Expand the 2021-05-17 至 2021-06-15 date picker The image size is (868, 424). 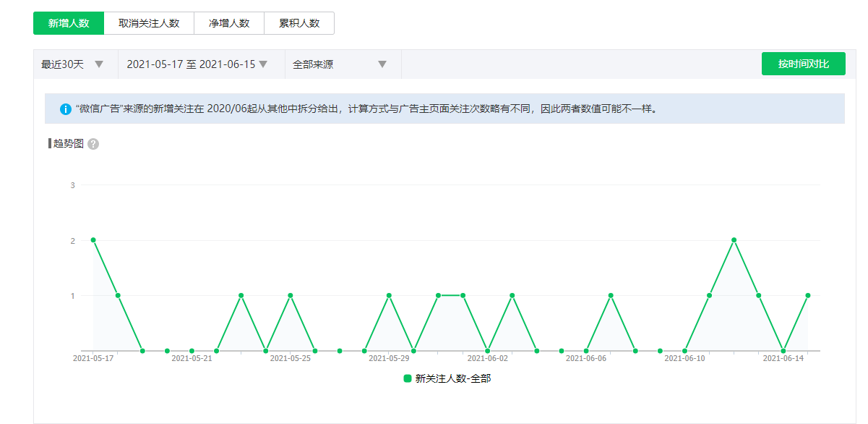[197, 64]
